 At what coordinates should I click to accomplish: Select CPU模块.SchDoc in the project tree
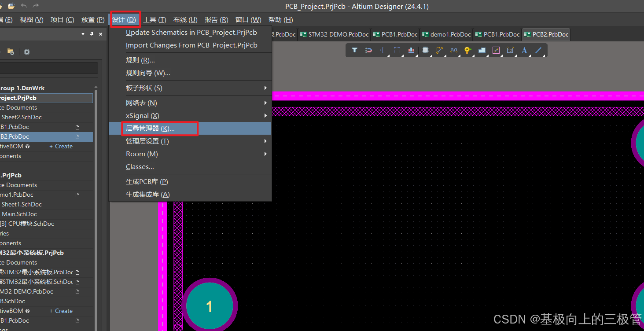pyautogui.click(x=27, y=224)
